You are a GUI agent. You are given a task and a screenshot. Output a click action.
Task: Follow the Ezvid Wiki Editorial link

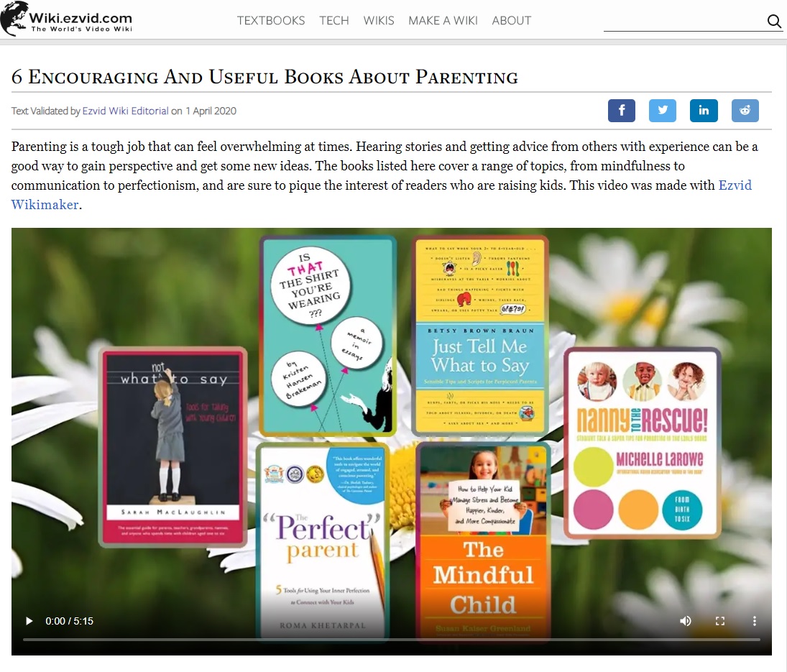126,111
